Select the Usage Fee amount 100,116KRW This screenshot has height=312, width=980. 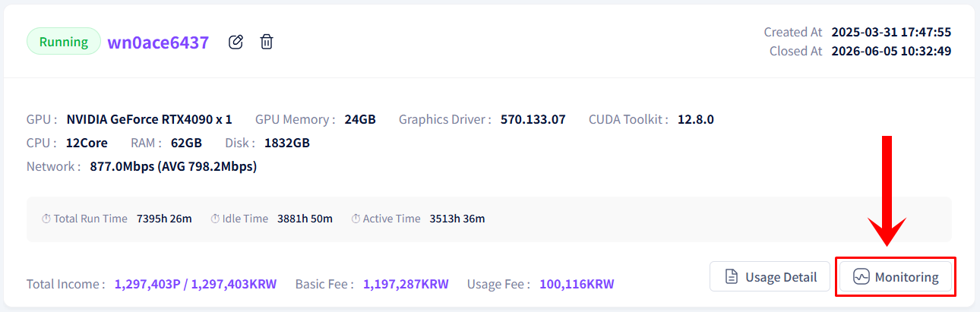[577, 284]
